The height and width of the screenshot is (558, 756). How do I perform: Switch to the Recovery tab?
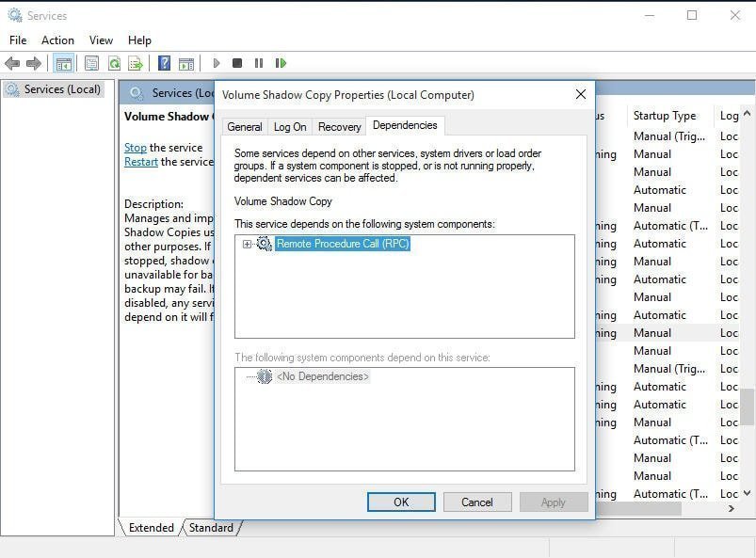tap(340, 127)
